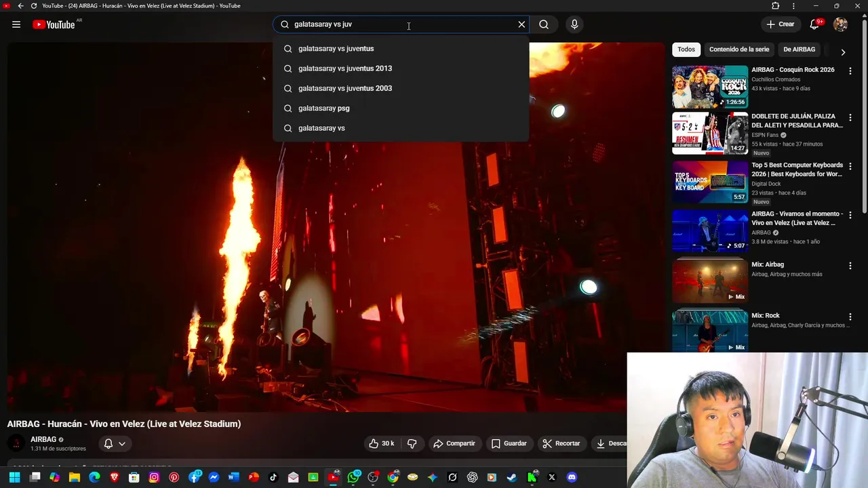Open browser three-dot menu
This screenshot has height=488, width=868.
[793, 5]
